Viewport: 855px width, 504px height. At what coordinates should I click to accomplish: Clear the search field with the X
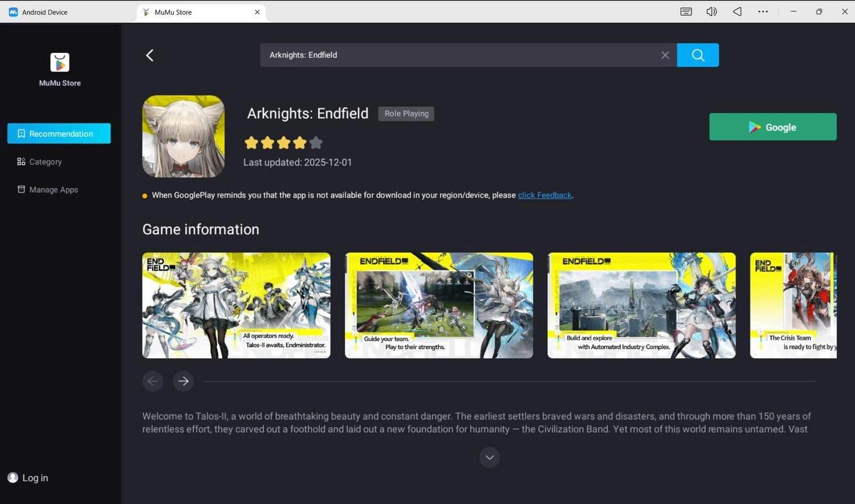point(665,55)
